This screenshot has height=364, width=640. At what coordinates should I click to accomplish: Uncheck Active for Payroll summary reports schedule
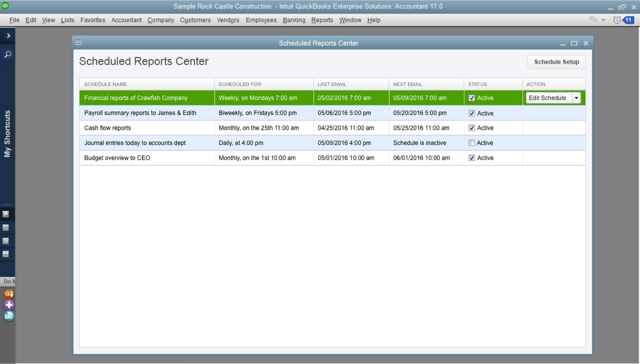pyautogui.click(x=472, y=113)
